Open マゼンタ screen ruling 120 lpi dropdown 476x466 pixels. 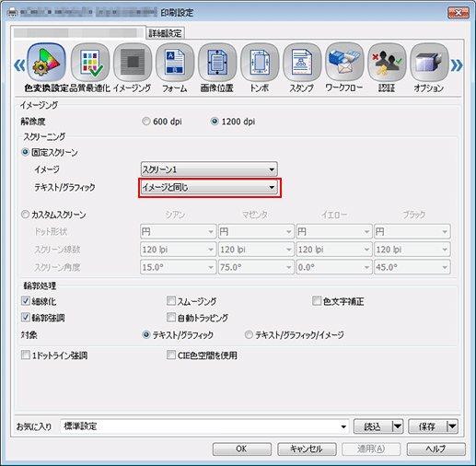[256, 250]
